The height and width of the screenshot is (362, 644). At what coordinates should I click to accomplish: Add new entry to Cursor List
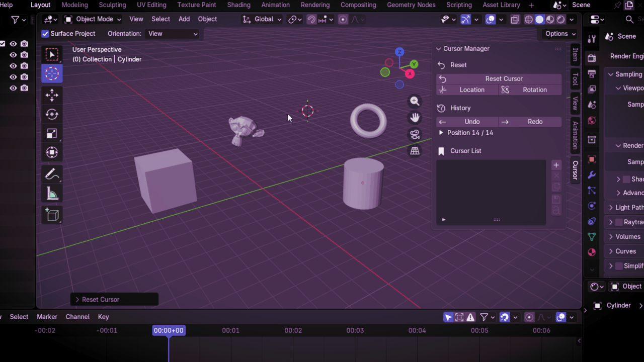[x=556, y=165]
